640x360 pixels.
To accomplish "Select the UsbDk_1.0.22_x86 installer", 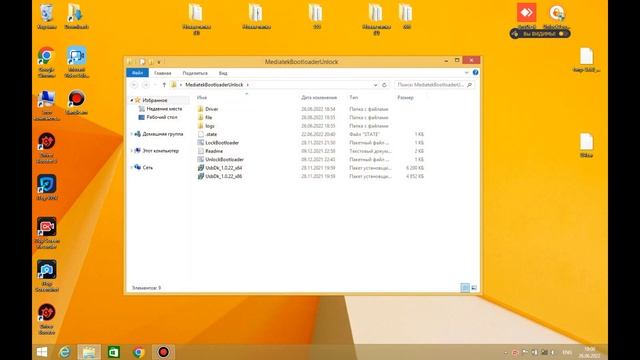I will click(x=223, y=176).
